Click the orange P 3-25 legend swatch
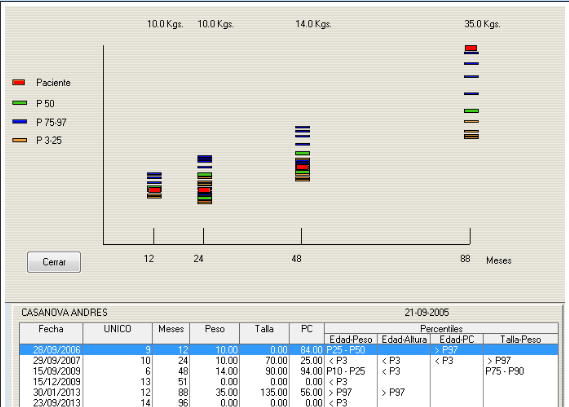This screenshot has height=407, width=569. coord(19,140)
